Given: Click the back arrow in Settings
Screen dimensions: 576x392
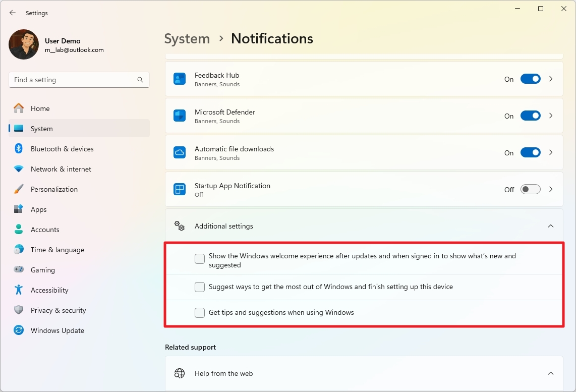Looking at the screenshot, I should [x=13, y=13].
